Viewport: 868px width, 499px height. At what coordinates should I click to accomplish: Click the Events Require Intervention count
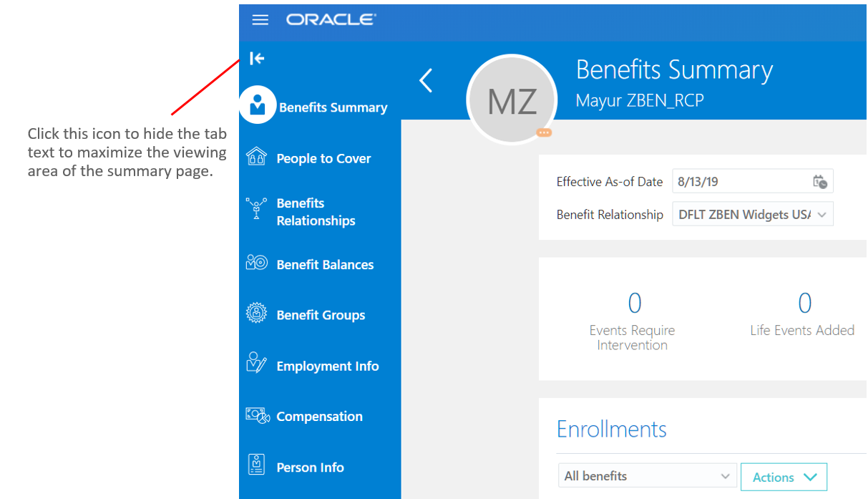coord(634,304)
